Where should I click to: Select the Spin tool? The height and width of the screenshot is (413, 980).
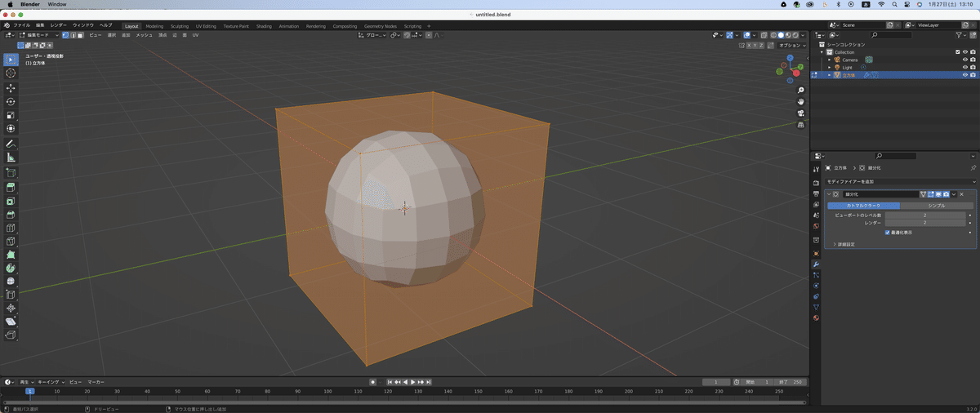tap(11, 268)
